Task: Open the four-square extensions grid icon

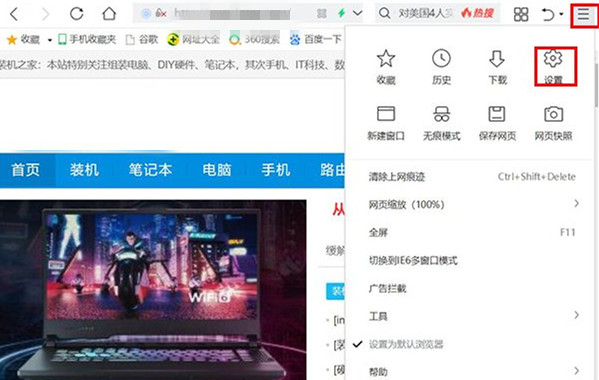Action: tap(521, 14)
